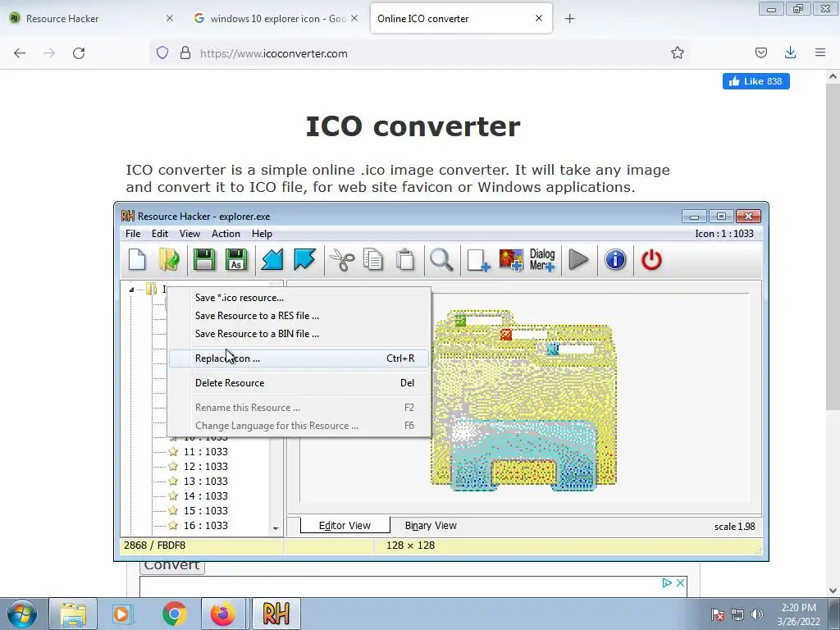Switch to Binary View tab
The width and height of the screenshot is (840, 630).
[x=431, y=526]
